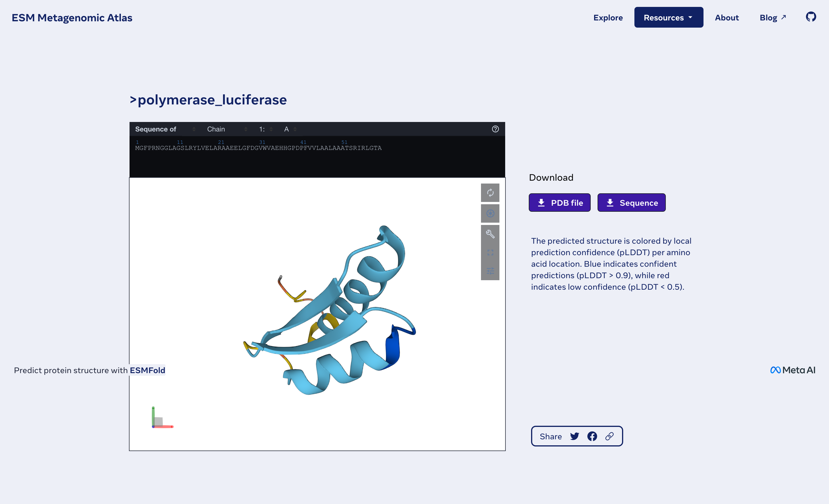Image resolution: width=829 pixels, height=504 pixels.
Task: Download the PDB file
Action: click(x=559, y=203)
